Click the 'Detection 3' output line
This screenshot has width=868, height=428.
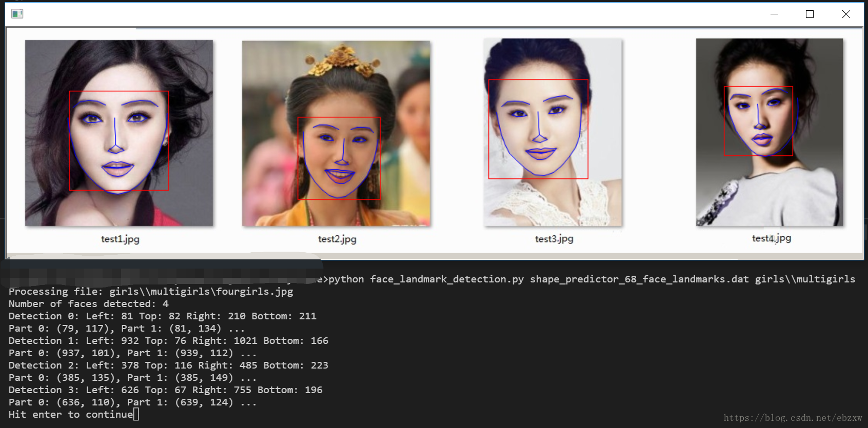pos(165,390)
